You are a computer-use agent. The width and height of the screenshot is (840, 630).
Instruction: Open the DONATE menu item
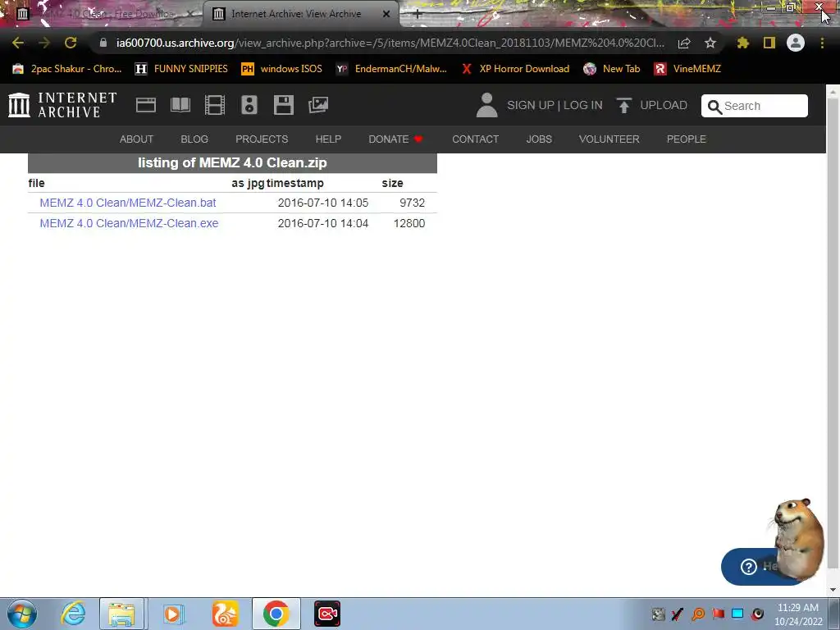pyautogui.click(x=395, y=139)
